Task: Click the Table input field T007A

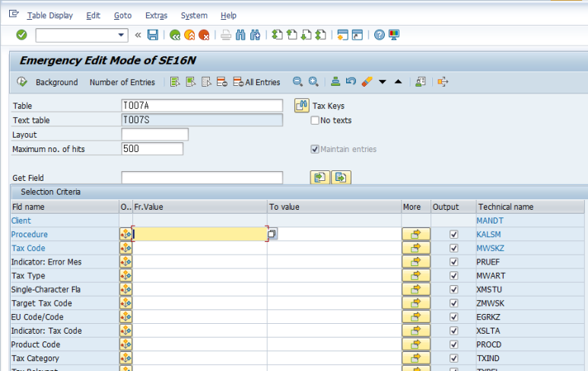Action: 202,106
